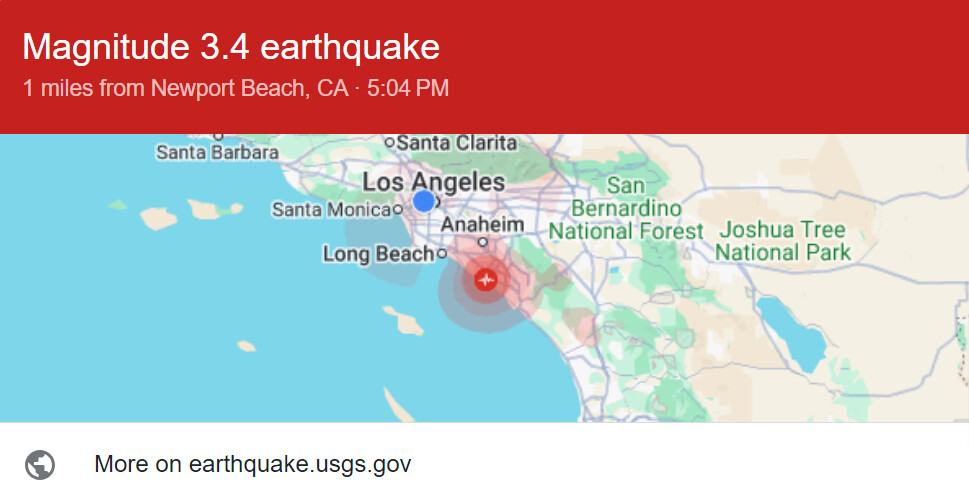The width and height of the screenshot is (969, 486).
Task: Click the Newport Beach time subtitle text
Action: coord(236,88)
